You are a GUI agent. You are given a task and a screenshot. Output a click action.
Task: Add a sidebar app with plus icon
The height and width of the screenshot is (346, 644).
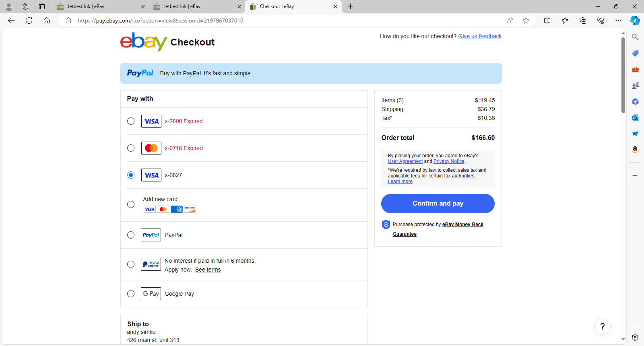click(635, 176)
